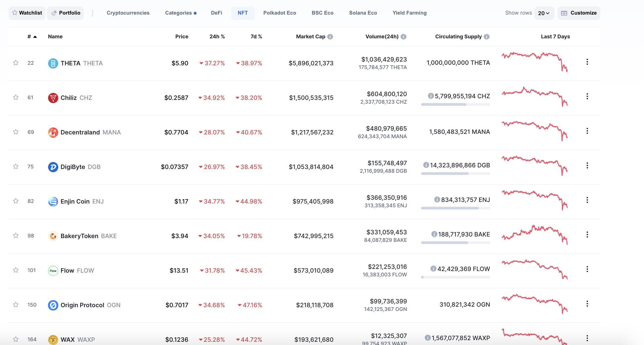Open the Show rows 20 dropdown
The image size is (644, 345).
[544, 13]
